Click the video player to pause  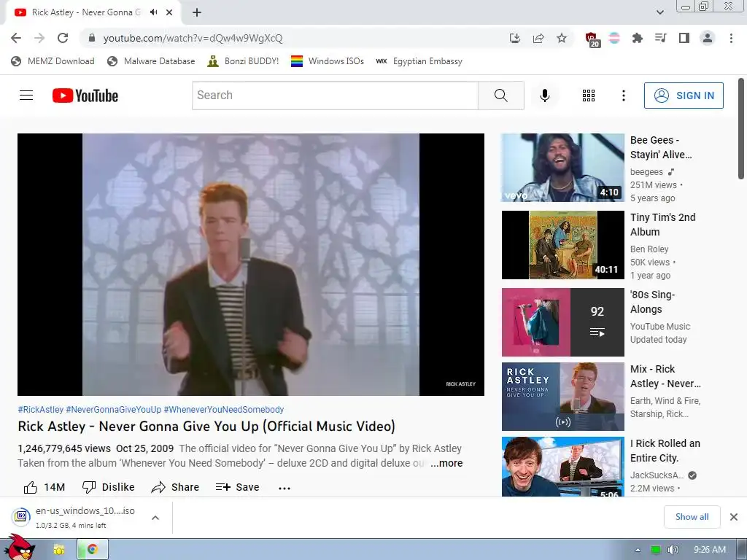pos(251,264)
